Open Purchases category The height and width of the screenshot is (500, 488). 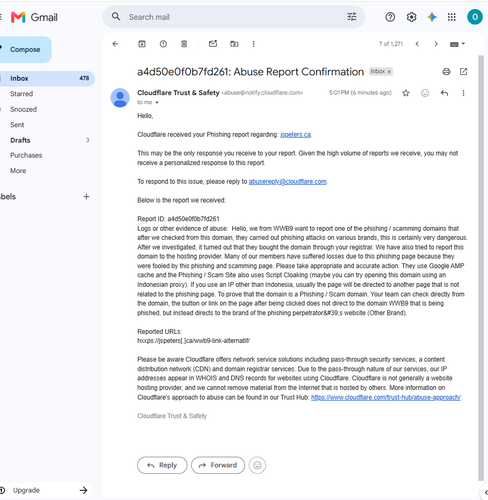click(x=26, y=155)
